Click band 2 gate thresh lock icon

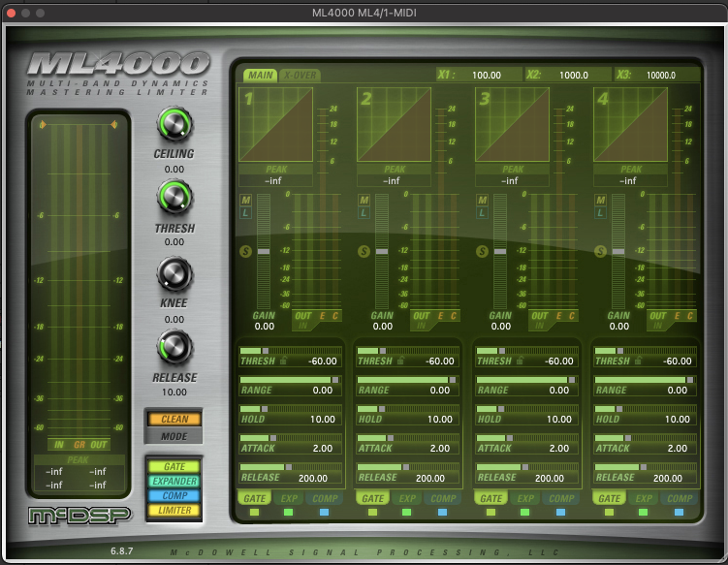400,361
